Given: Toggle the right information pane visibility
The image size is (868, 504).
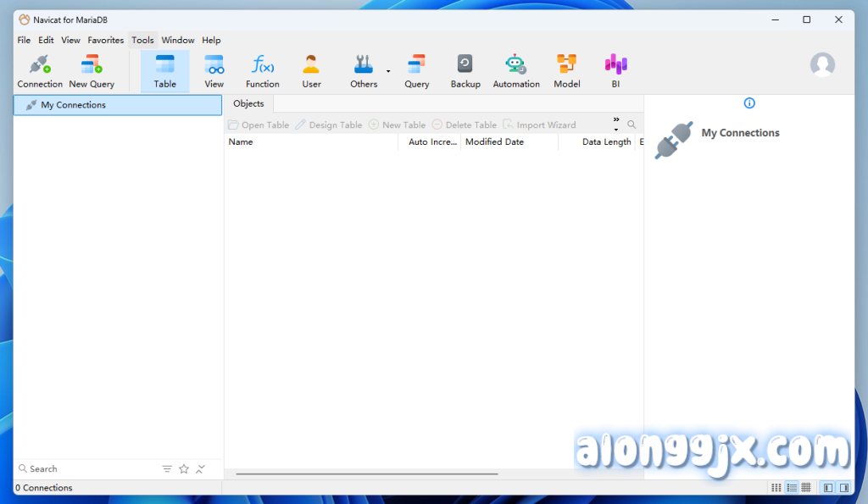Looking at the screenshot, I should (x=844, y=488).
